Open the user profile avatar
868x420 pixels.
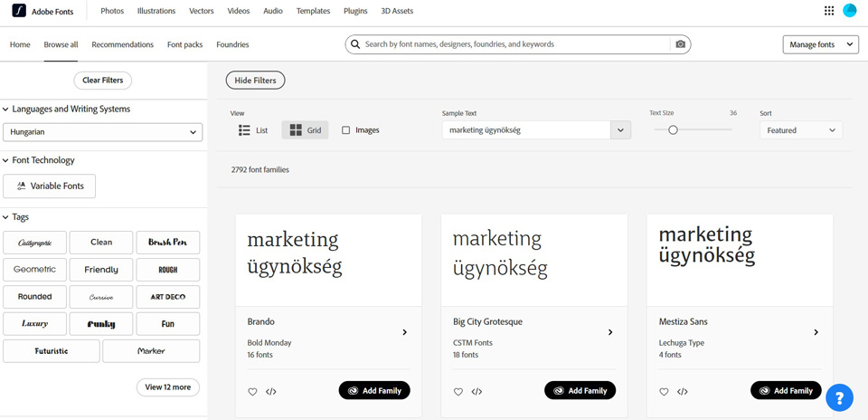click(x=849, y=11)
